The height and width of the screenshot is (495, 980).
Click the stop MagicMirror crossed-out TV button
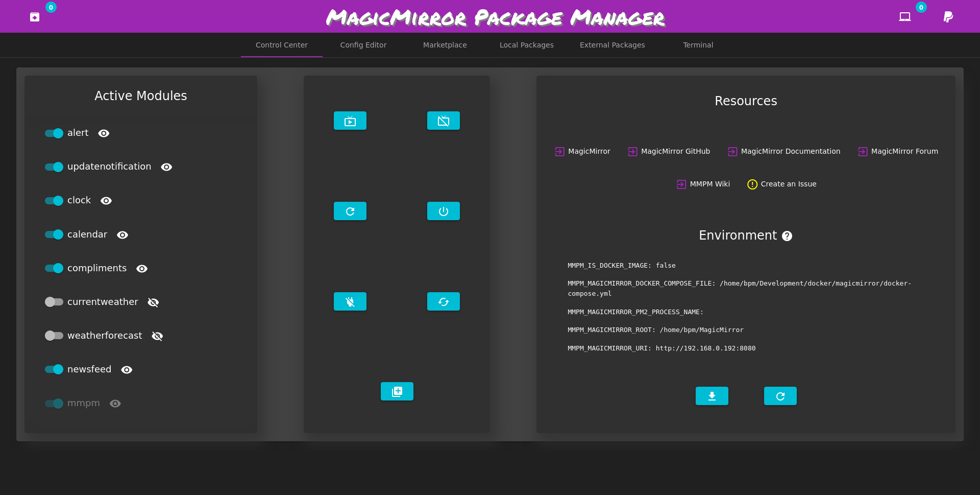[444, 121]
